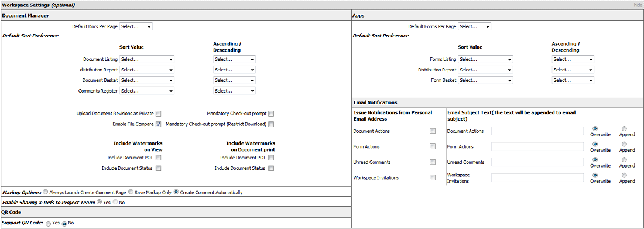This screenshot has width=644, height=229.
Task: Check Include Document Status on View
Action: 158,168
